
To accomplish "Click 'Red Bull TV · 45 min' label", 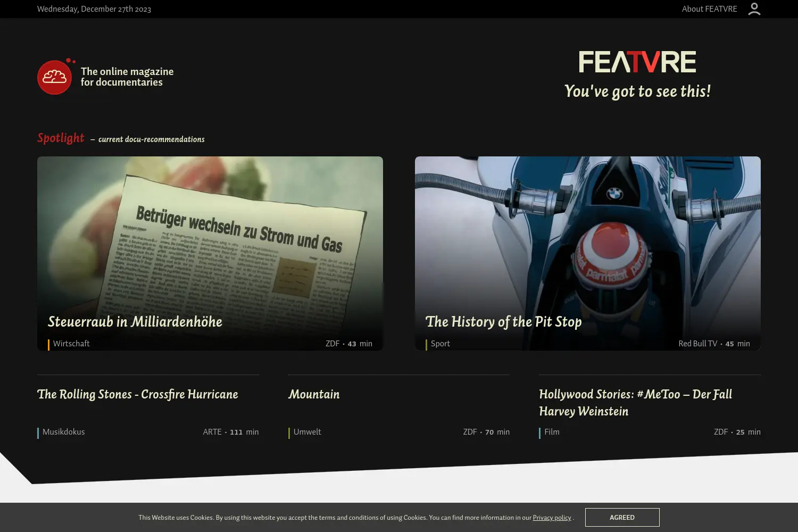I will [x=714, y=344].
